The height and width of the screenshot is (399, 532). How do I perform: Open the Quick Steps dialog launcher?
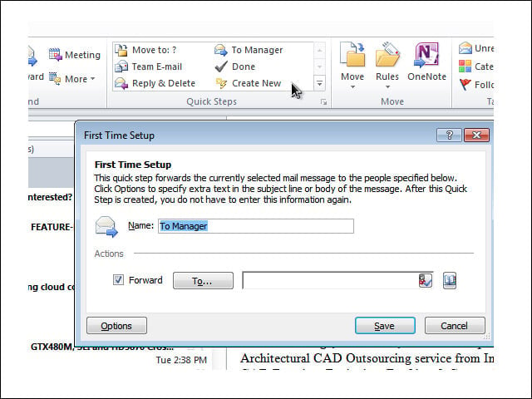tap(323, 101)
